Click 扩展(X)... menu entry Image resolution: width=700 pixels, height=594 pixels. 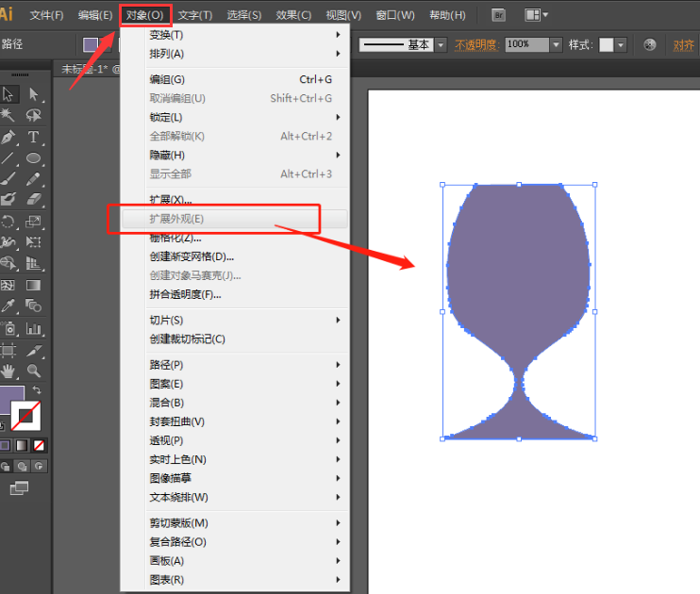(x=171, y=200)
